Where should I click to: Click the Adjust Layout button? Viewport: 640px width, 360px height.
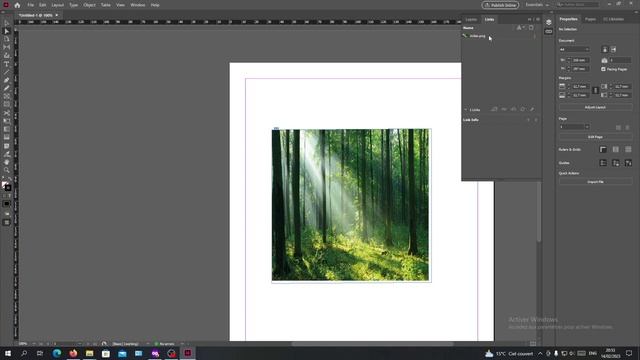click(595, 107)
